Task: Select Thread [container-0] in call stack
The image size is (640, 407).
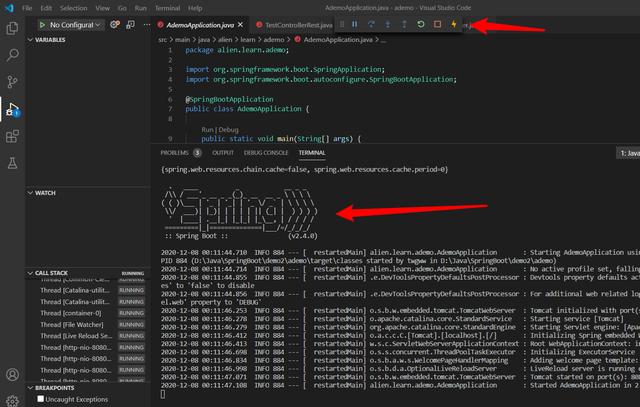Action: click(71, 313)
